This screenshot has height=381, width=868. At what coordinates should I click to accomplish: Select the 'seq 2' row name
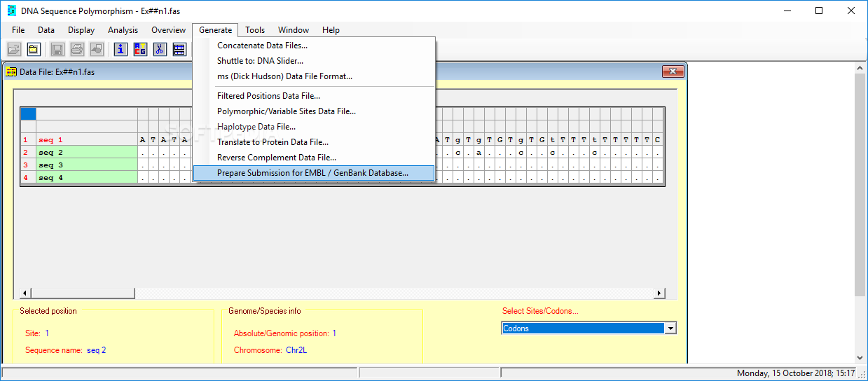point(87,153)
